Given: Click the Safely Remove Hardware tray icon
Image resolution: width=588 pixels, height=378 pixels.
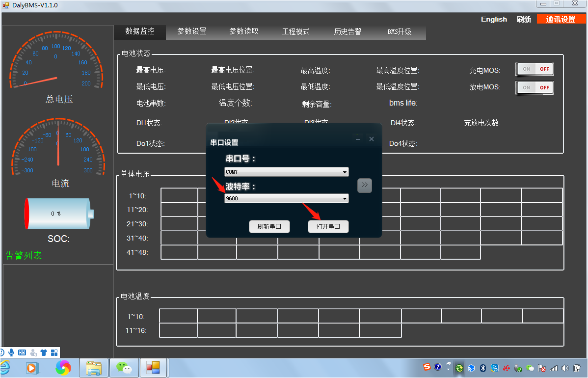Looking at the screenshot, I should (x=518, y=368).
